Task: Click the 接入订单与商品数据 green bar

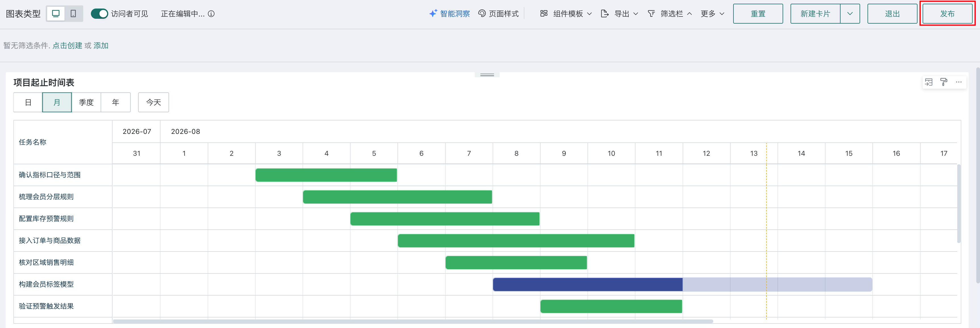Action: [x=516, y=241]
